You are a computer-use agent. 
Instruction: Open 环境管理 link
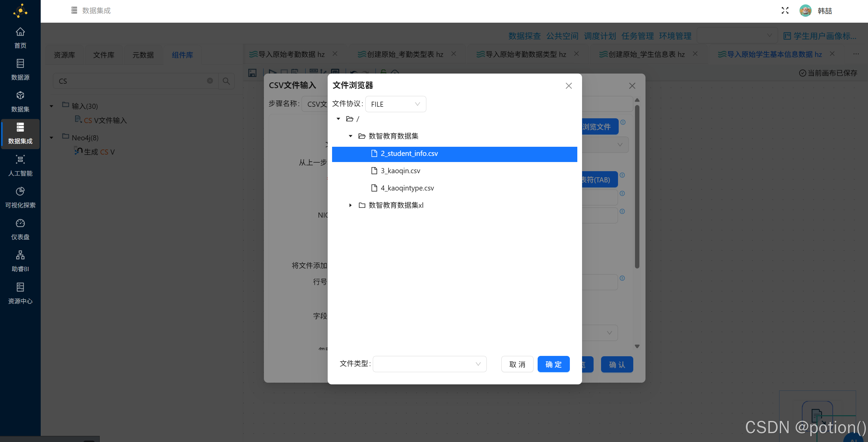pyautogui.click(x=675, y=36)
